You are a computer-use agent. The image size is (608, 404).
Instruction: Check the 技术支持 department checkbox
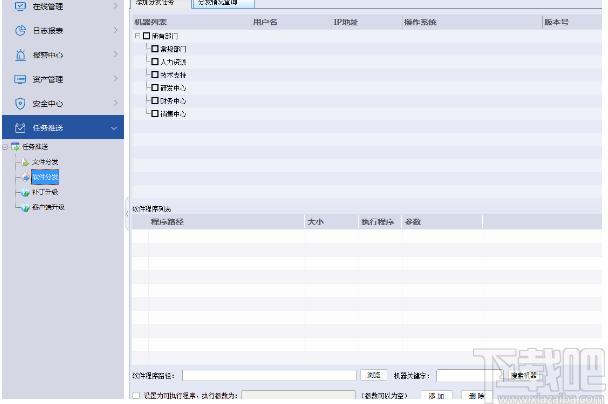pyautogui.click(x=155, y=74)
